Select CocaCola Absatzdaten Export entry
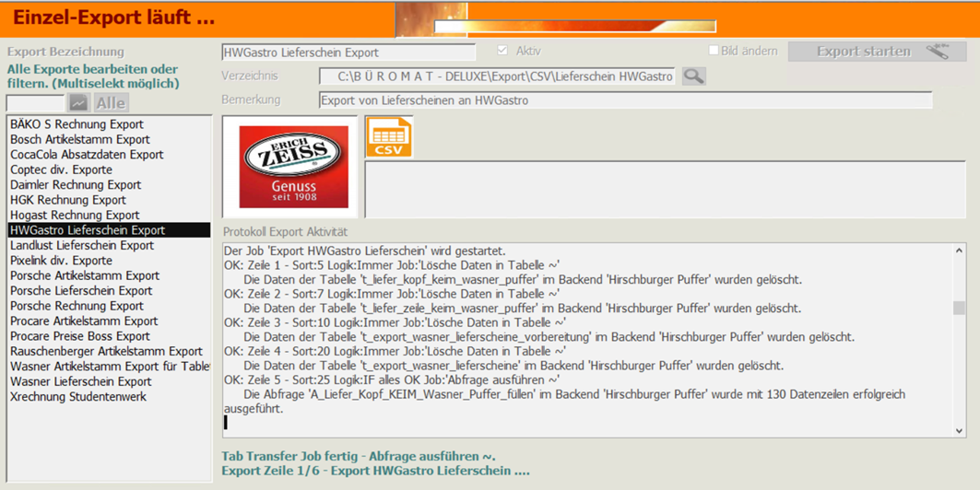 [87, 155]
